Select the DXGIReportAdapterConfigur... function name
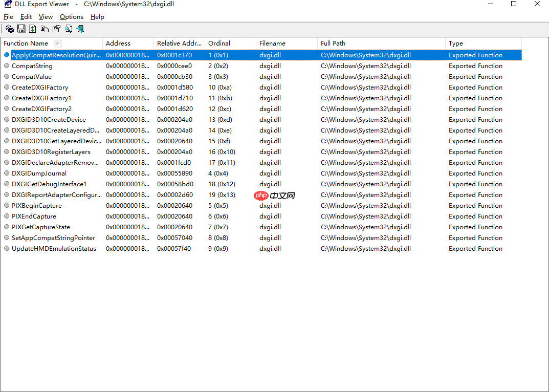549x392 pixels. click(x=57, y=195)
